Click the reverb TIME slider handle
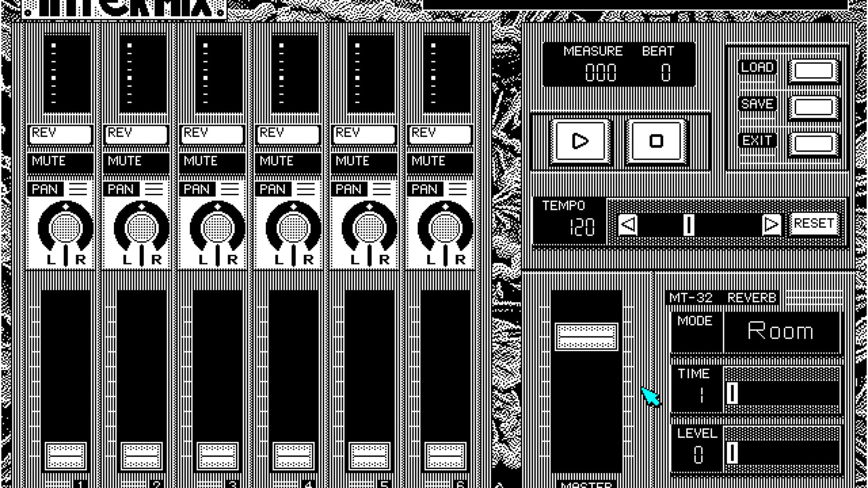Viewport: 868px width, 488px height. (x=732, y=393)
